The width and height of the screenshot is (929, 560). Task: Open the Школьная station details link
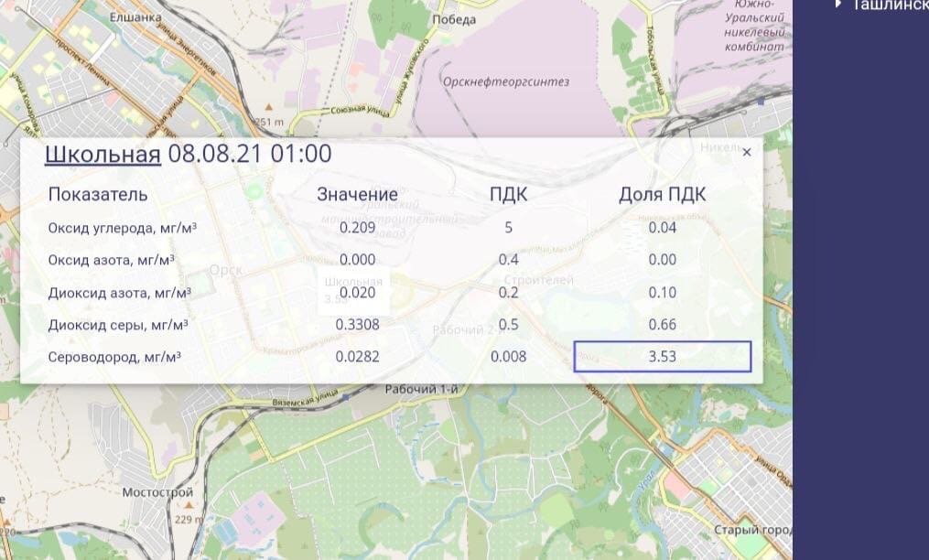tap(103, 154)
